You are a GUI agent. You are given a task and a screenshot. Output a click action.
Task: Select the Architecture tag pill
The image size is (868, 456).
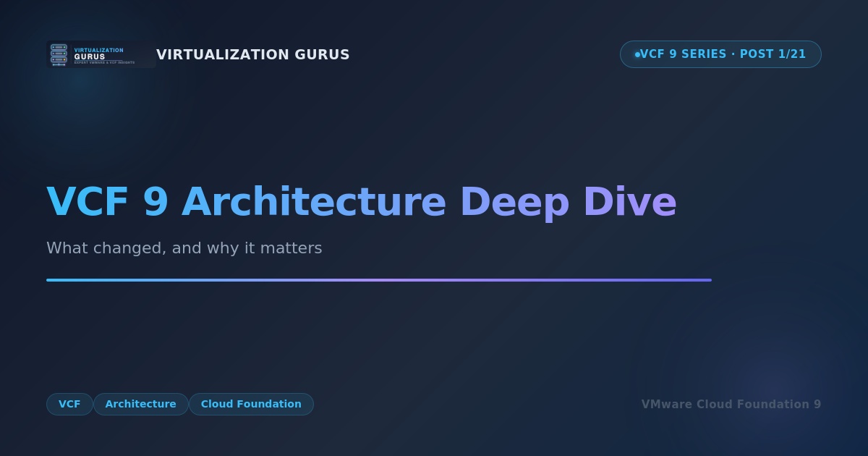pyautogui.click(x=141, y=404)
